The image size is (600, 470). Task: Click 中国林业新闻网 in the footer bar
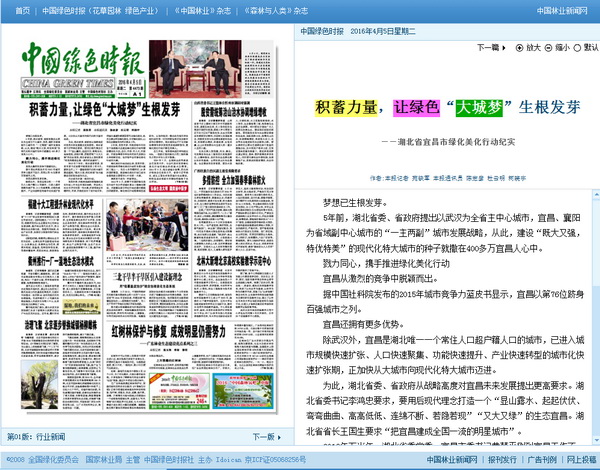click(x=450, y=460)
